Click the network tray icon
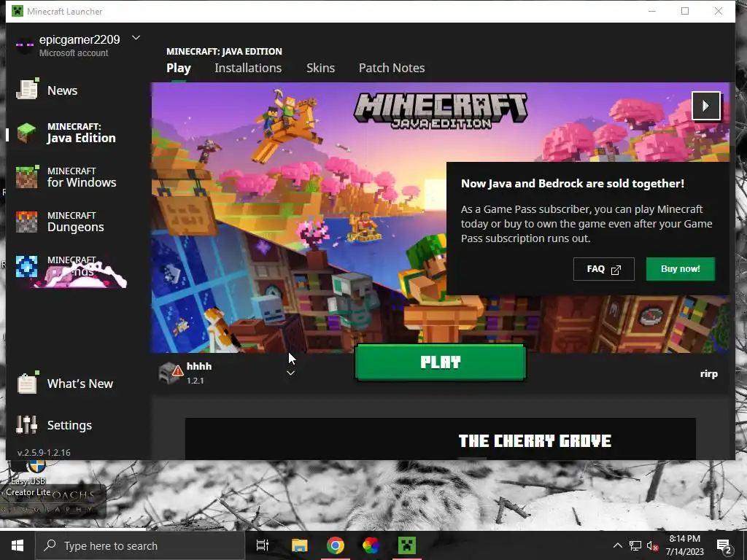The image size is (747, 560). [635, 545]
